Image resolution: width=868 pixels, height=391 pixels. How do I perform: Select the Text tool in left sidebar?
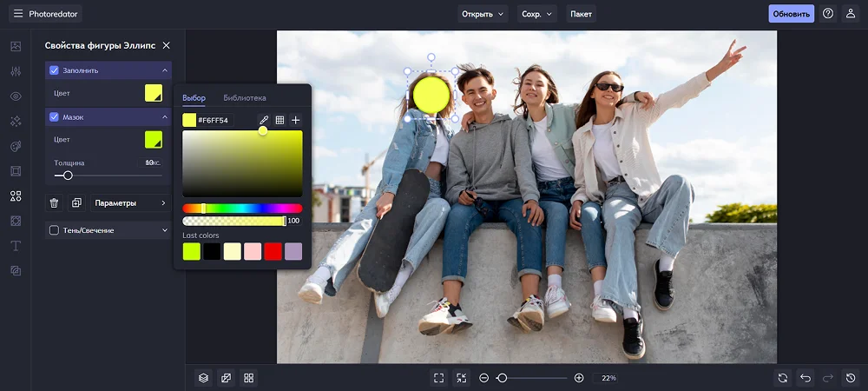[16, 246]
